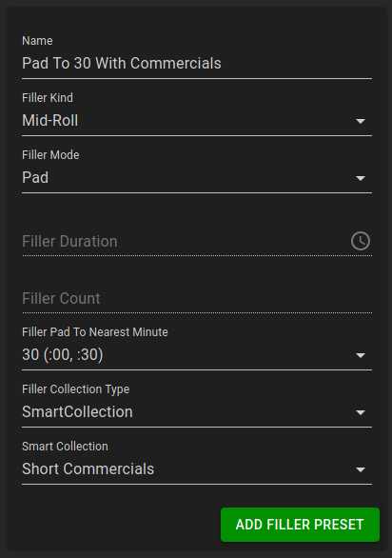Open the Filler Kind select showing Mid-Roll

tap(197, 121)
